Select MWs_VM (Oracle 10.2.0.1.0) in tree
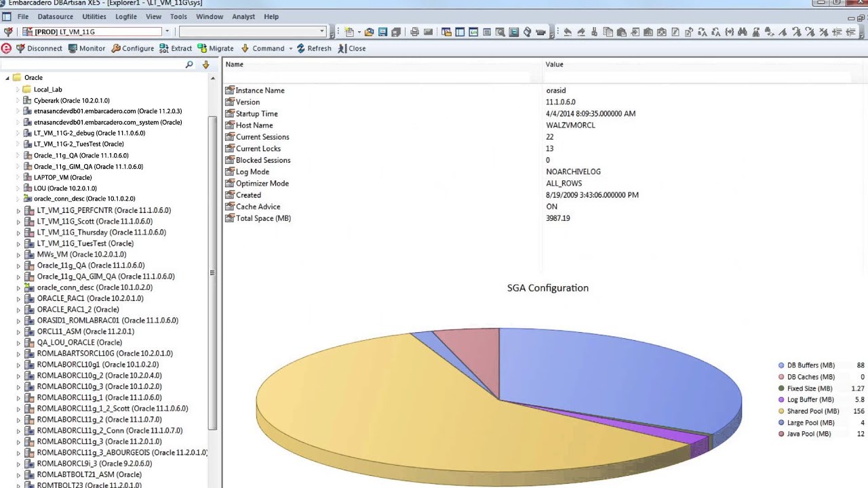The width and height of the screenshot is (868, 488). pyautogui.click(x=81, y=254)
